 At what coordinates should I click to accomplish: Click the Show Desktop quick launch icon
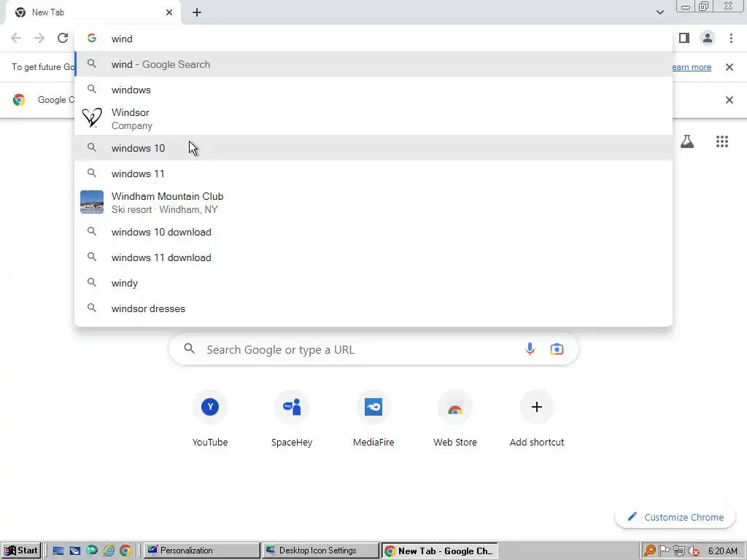pos(58,551)
